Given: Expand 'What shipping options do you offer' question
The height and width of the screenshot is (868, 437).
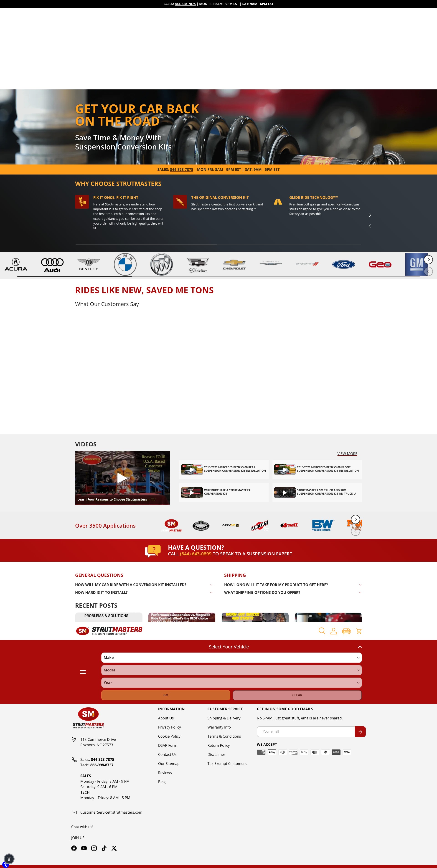Looking at the screenshot, I should [x=293, y=592].
